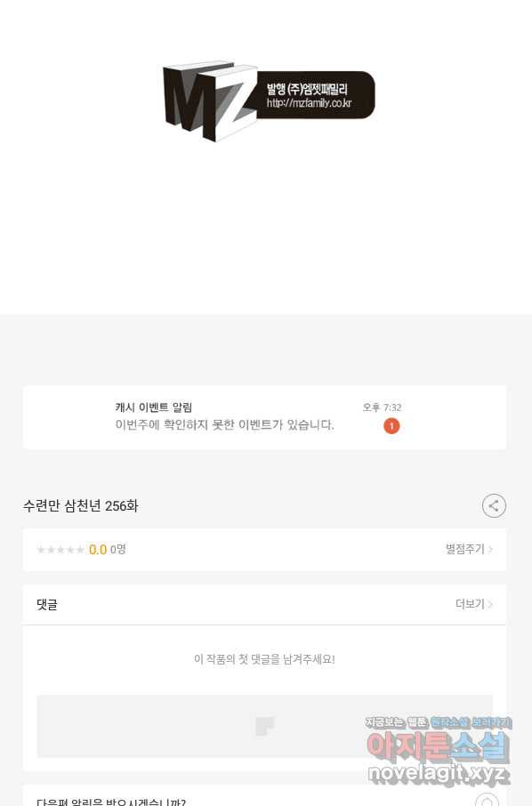The image size is (532, 806).
Task: Select the 댓글 section header
Action: point(47,605)
